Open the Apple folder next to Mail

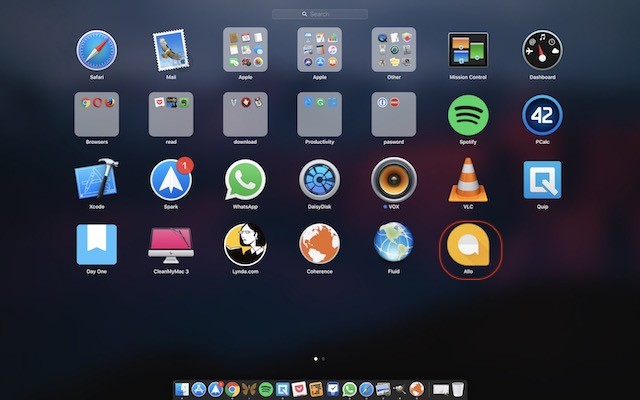[x=245, y=50]
